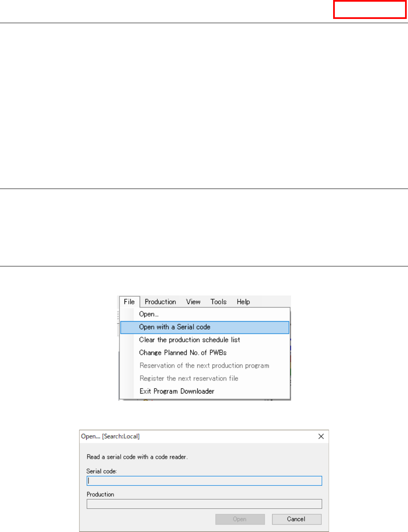This screenshot has width=408, height=532.
Task: Open the Help menu
Action: click(x=243, y=302)
